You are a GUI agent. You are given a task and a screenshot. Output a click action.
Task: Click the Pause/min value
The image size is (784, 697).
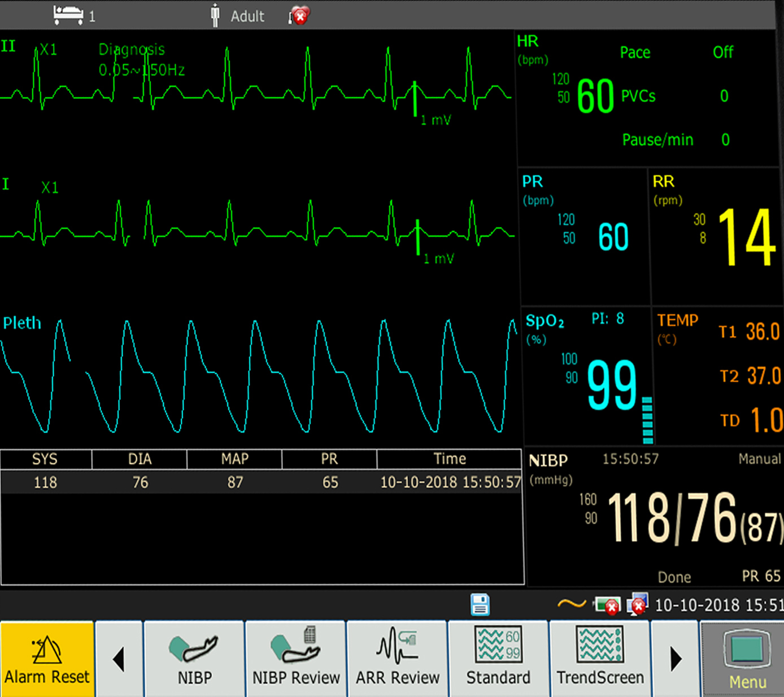click(726, 140)
